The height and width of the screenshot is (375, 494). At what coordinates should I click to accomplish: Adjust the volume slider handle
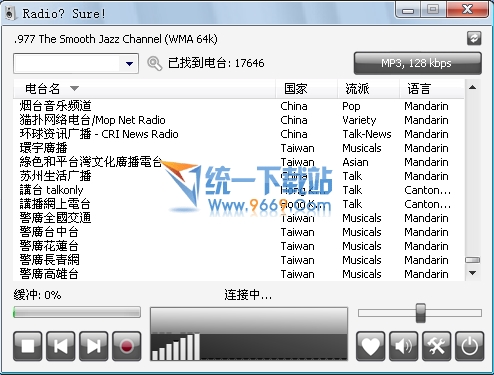[x=421, y=313]
